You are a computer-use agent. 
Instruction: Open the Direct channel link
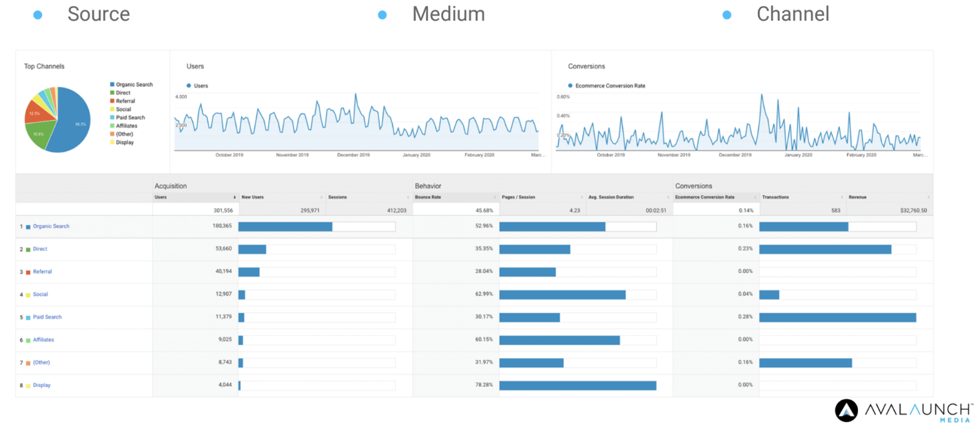pyautogui.click(x=40, y=249)
